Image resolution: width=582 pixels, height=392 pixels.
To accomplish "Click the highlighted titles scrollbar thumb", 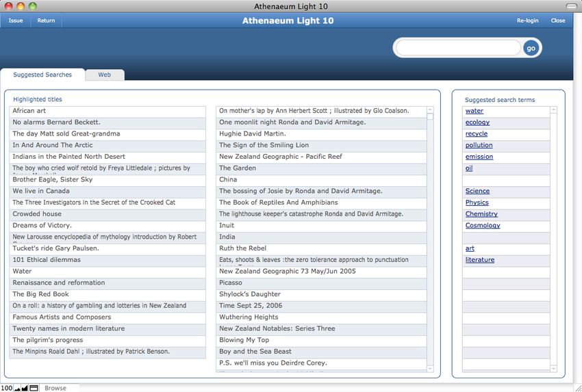I will pos(430,116).
